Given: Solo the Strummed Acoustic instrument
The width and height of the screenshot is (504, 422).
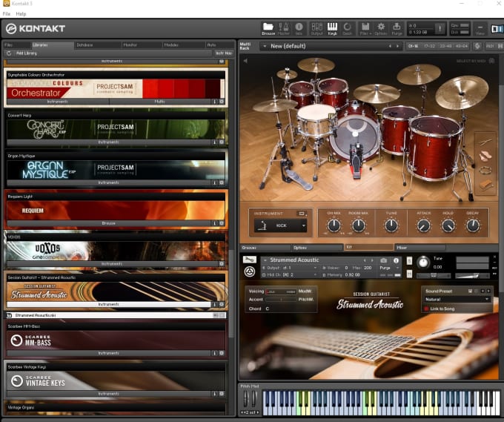Looking at the screenshot, I should pos(409,260).
